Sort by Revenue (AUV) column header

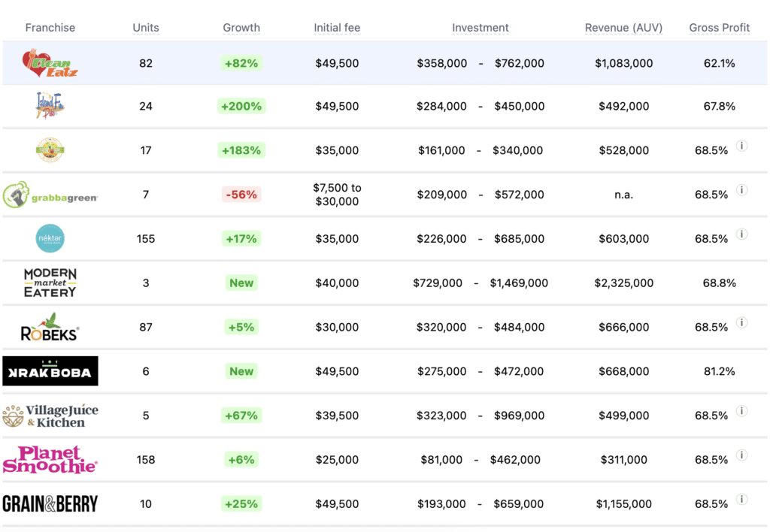pos(623,28)
